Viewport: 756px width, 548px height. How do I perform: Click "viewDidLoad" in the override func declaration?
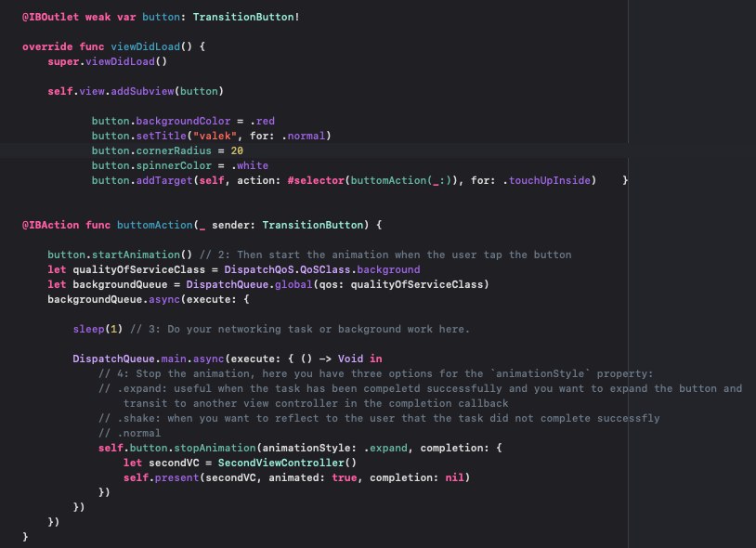pos(145,46)
